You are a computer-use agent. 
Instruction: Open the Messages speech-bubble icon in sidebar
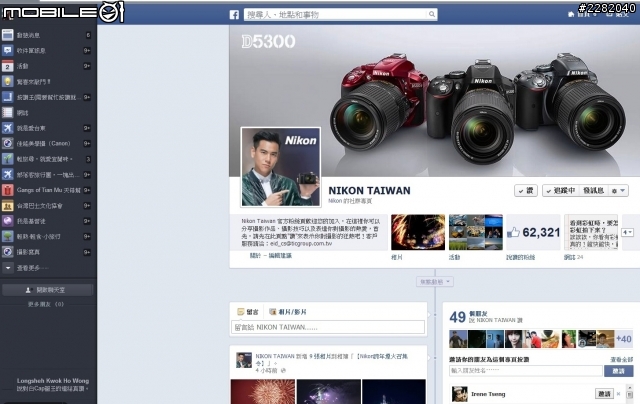(7, 51)
